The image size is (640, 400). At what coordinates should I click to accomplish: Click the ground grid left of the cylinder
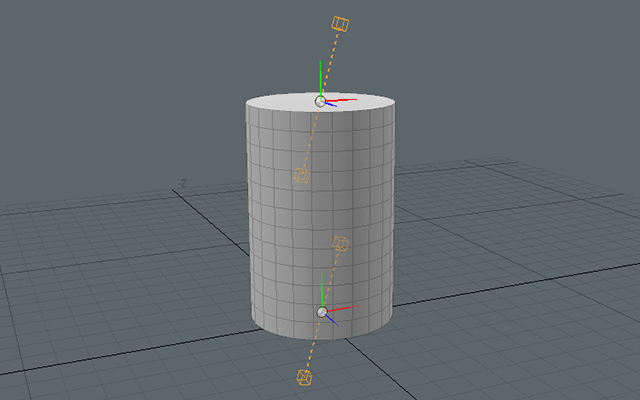pos(120,280)
